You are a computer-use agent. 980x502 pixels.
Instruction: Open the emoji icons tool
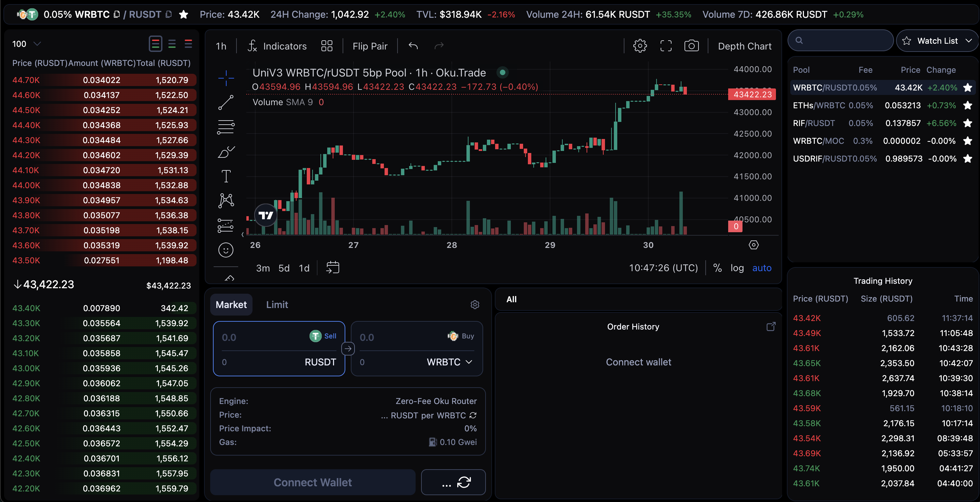pyautogui.click(x=226, y=250)
